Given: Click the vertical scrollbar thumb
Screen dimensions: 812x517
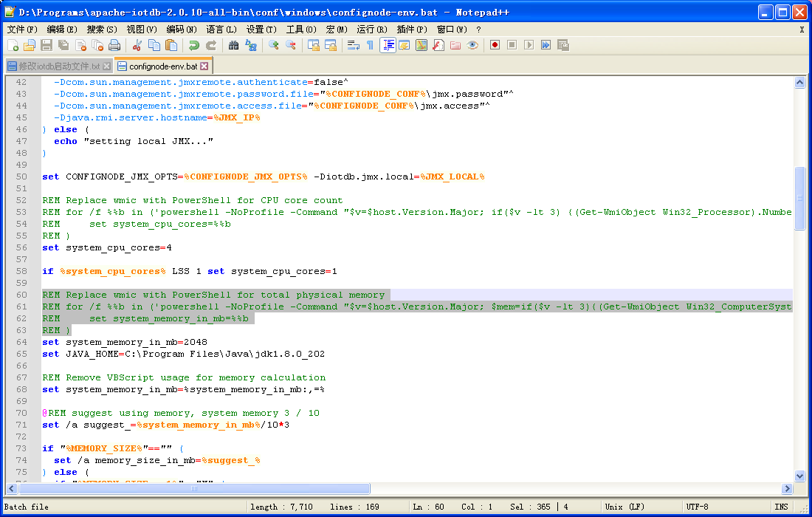Looking at the screenshot, I should click(x=799, y=198).
